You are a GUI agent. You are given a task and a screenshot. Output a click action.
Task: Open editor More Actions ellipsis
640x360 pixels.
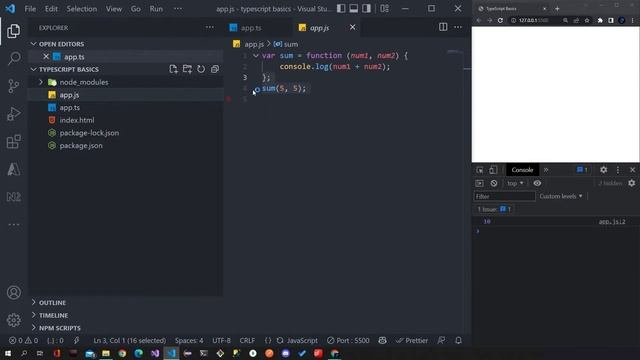458,27
